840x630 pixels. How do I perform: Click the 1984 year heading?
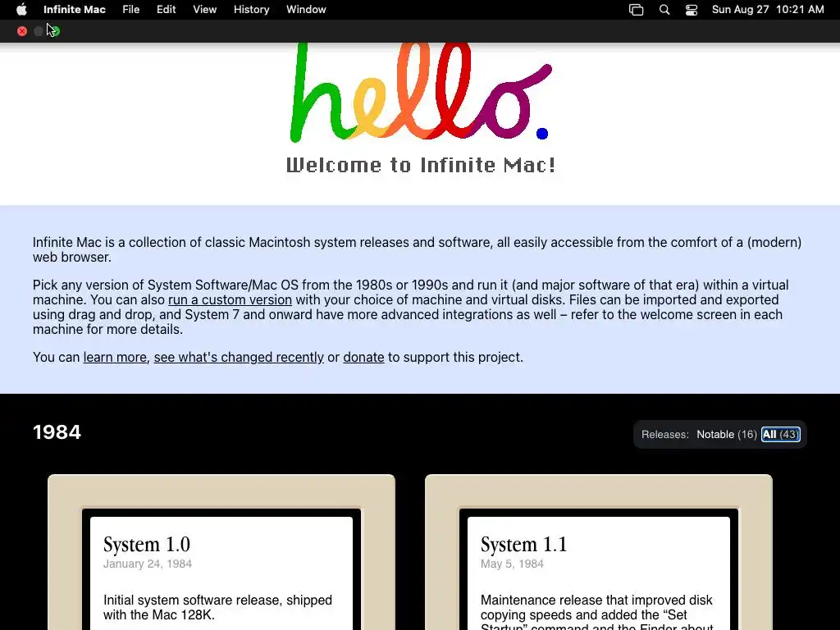click(57, 432)
